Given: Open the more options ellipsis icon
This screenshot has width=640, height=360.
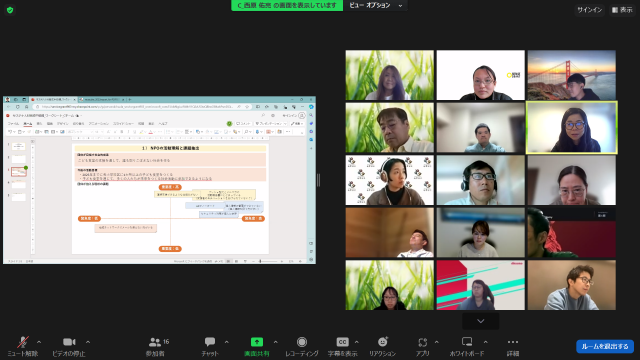Looking at the screenshot, I should click(x=513, y=342).
